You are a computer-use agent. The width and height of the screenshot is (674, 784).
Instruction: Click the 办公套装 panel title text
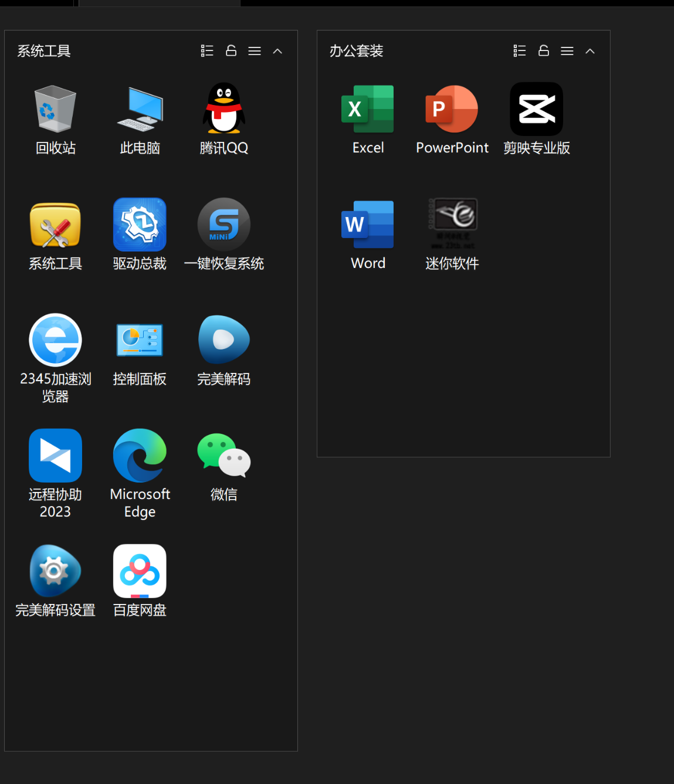pyautogui.click(x=357, y=51)
